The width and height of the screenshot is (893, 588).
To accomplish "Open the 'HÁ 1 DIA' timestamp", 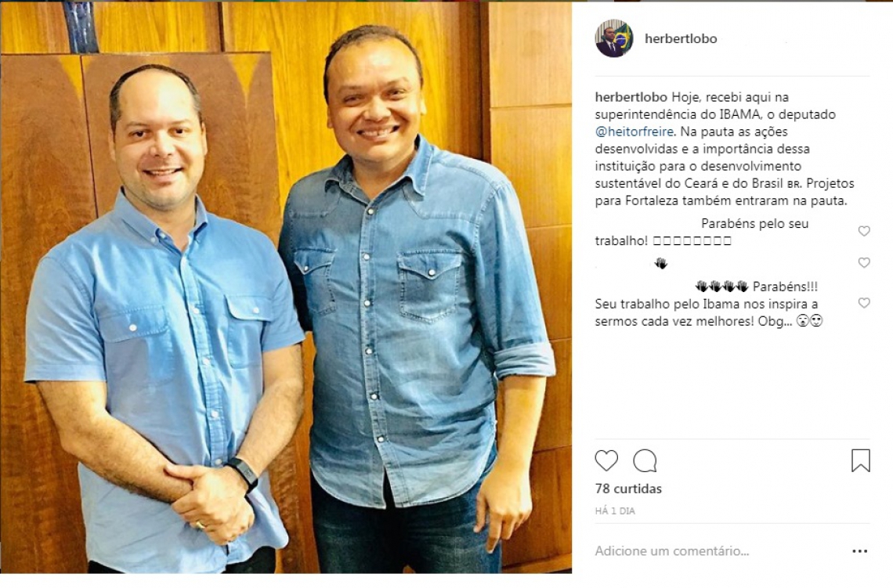I will [615, 511].
